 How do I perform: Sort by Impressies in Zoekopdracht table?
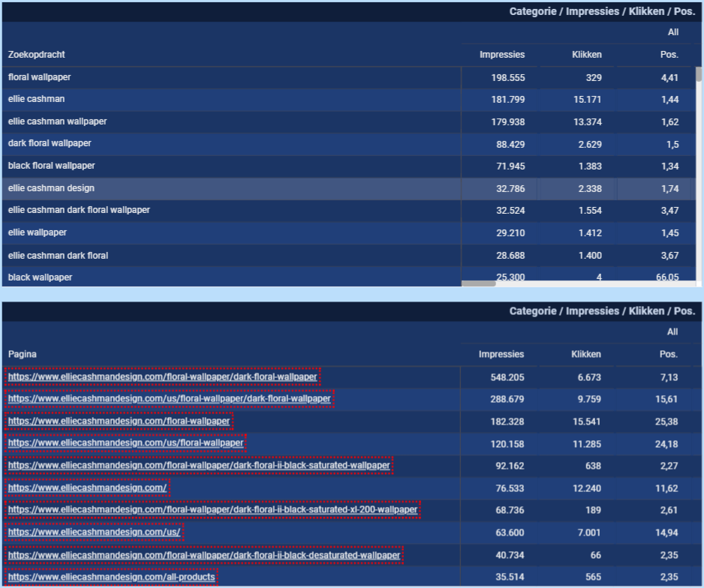click(502, 55)
